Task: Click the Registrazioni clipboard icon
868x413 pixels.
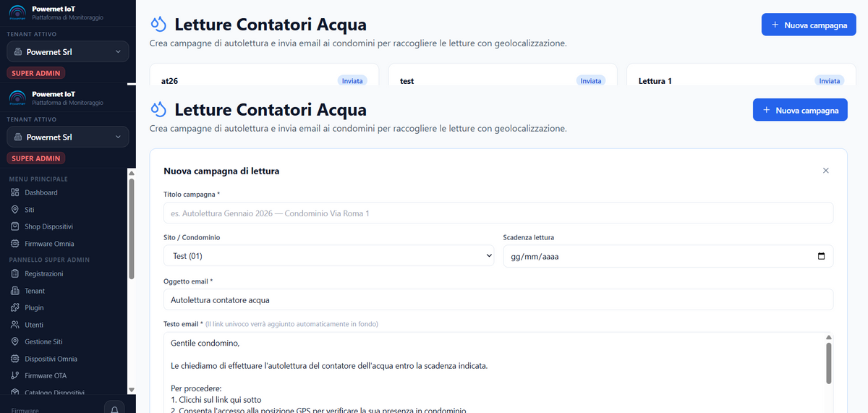Action: pyautogui.click(x=15, y=273)
